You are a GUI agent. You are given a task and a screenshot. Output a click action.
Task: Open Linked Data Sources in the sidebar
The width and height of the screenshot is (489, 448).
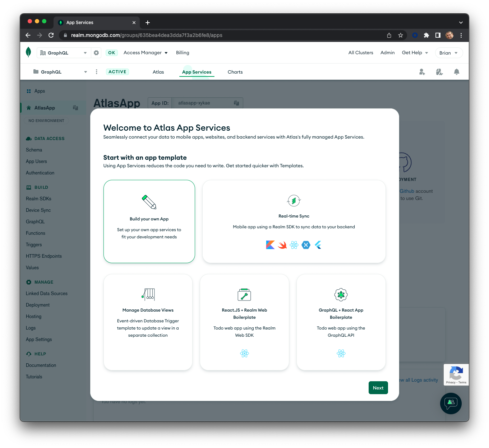pyautogui.click(x=47, y=294)
